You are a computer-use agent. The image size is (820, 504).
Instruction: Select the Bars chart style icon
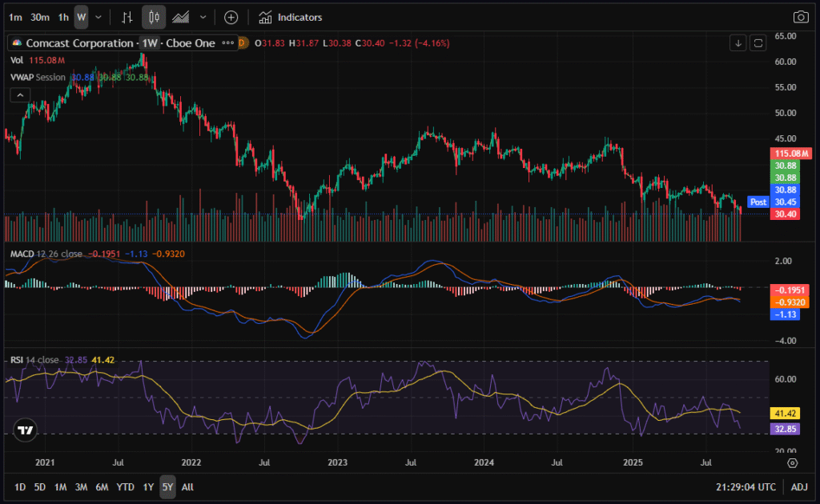pos(127,17)
